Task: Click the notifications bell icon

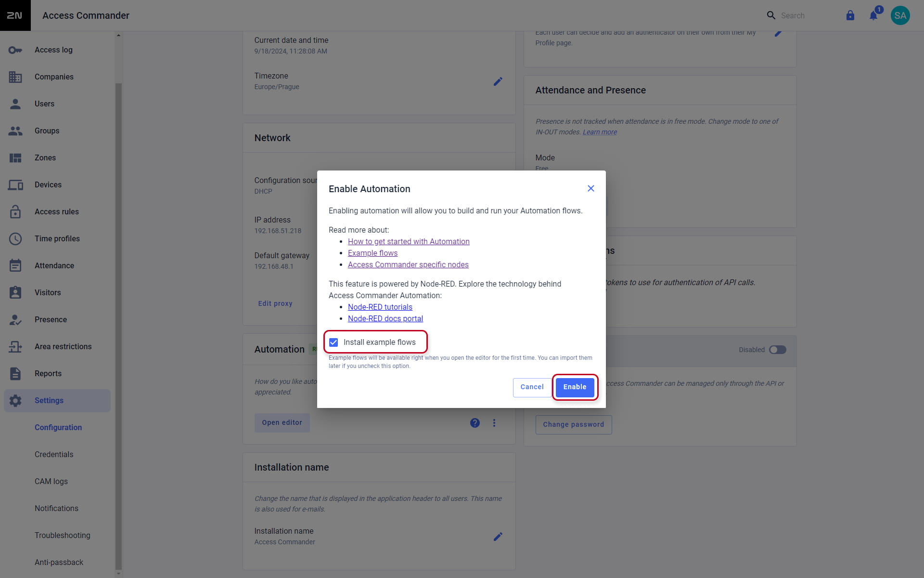Action: (873, 15)
